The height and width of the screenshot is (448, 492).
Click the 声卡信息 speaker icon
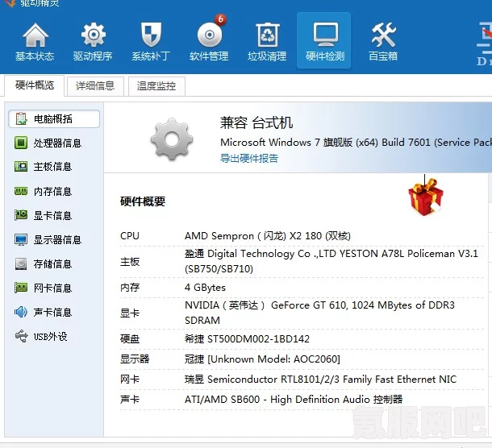(x=21, y=312)
